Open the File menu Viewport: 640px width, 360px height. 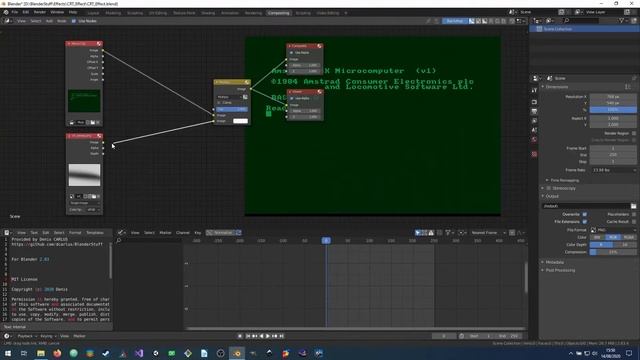tap(15, 13)
